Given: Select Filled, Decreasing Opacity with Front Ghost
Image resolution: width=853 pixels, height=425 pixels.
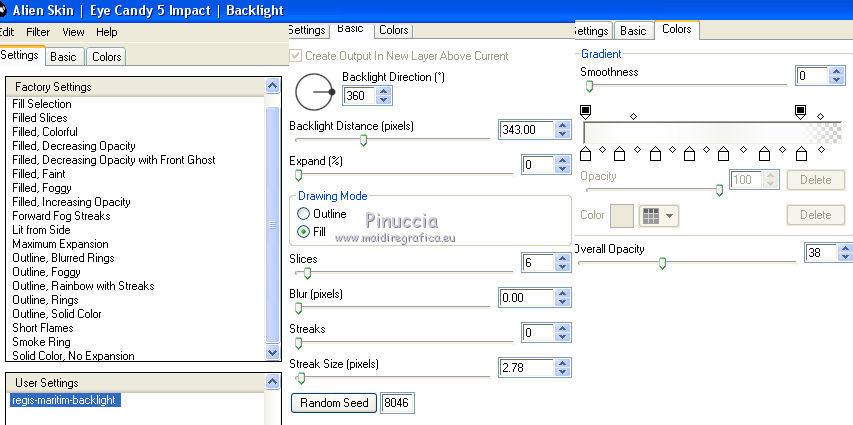Looking at the screenshot, I should tap(114, 160).
